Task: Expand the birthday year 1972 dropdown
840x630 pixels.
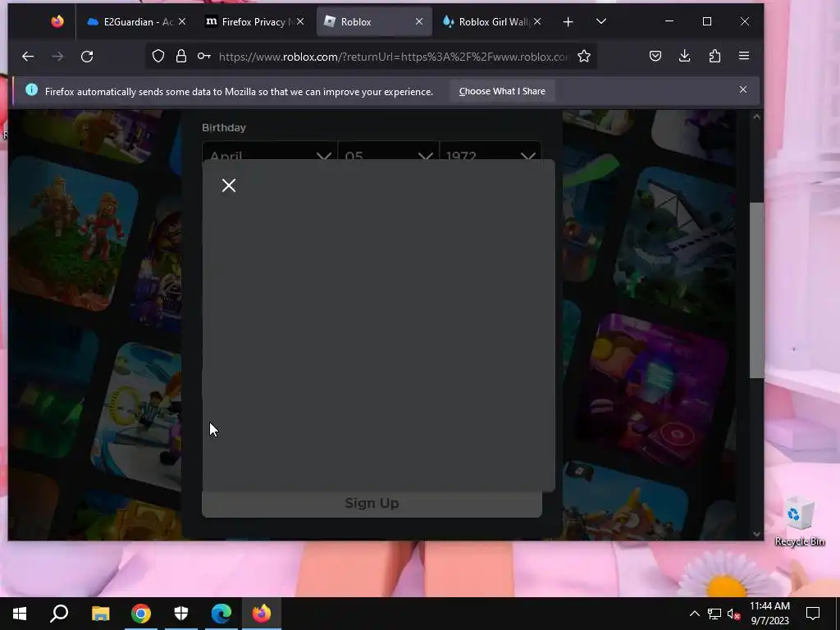Action: click(x=491, y=151)
